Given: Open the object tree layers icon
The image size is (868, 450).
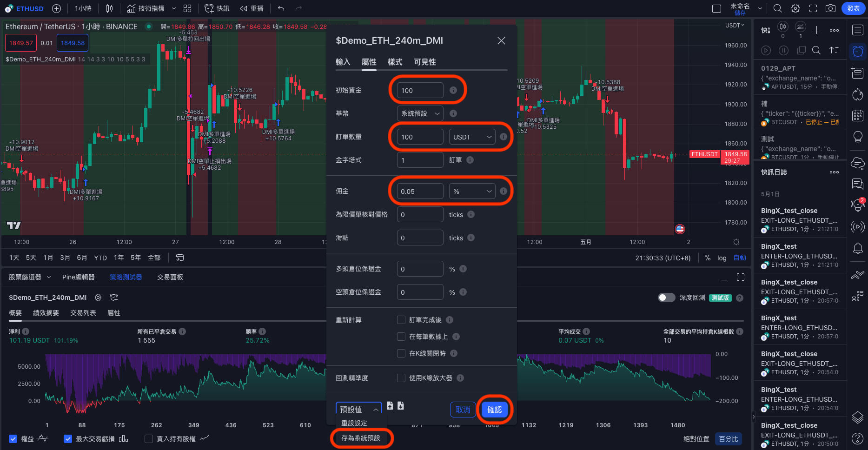Looking at the screenshot, I should click(x=858, y=417).
